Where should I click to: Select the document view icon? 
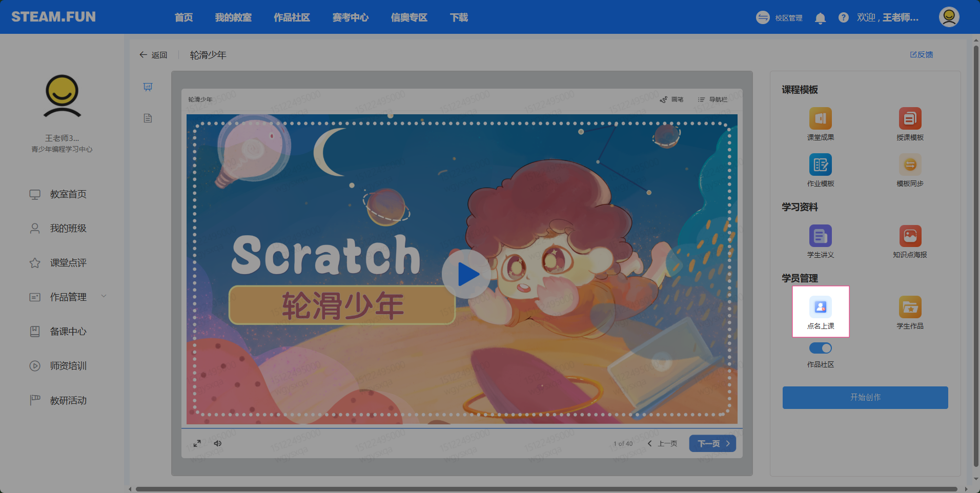click(x=148, y=118)
